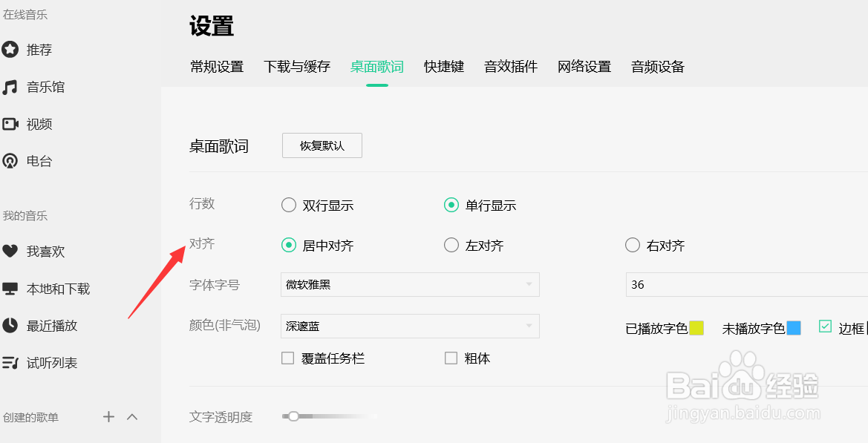The width and height of the screenshot is (868, 443).
Task: Select the 推荐 (Recommend) star icon
Action: (x=10, y=50)
